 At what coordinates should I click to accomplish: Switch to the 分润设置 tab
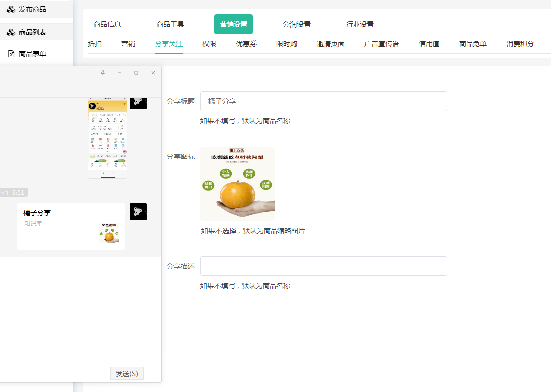(297, 24)
